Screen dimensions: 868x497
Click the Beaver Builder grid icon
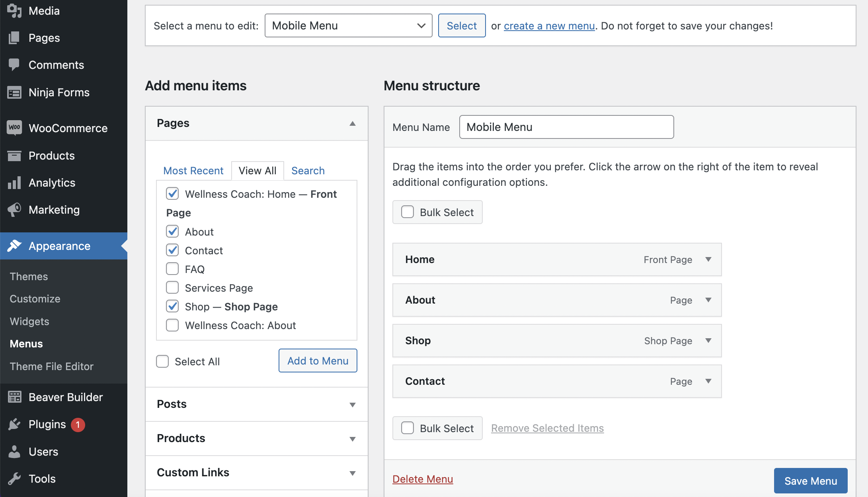(x=14, y=397)
